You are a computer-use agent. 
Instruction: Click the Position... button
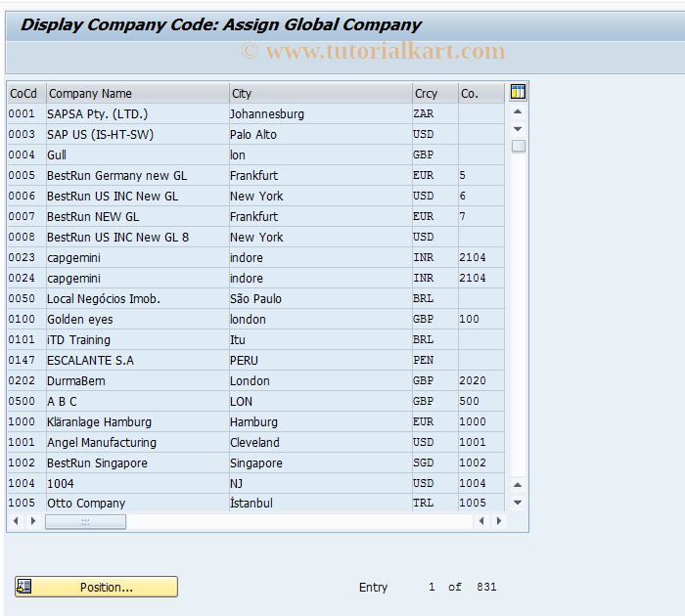click(97, 587)
